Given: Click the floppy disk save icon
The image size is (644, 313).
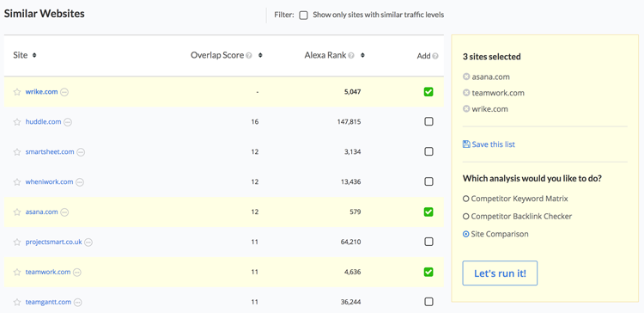Looking at the screenshot, I should click(466, 144).
